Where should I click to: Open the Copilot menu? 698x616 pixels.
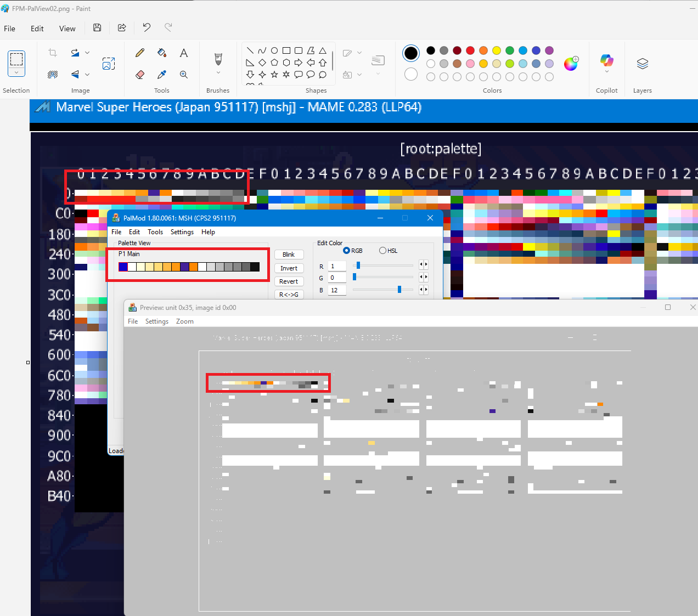tap(607, 64)
